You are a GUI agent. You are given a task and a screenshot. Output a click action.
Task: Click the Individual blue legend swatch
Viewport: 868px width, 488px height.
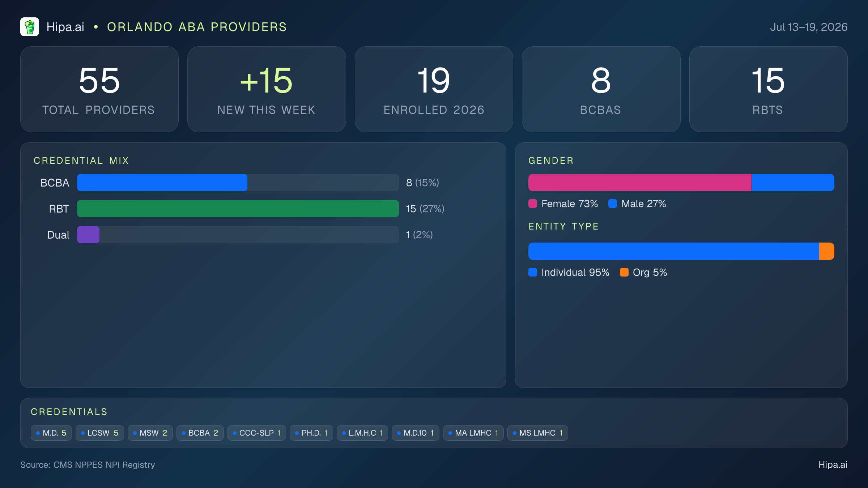pyautogui.click(x=533, y=272)
